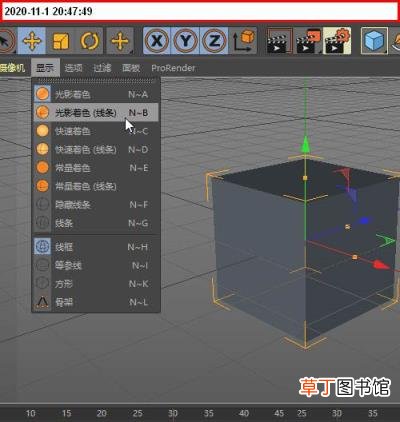This screenshot has height=422, width=400.
Task: Click the green Y-axis arrow on cube
Action: (x=305, y=144)
